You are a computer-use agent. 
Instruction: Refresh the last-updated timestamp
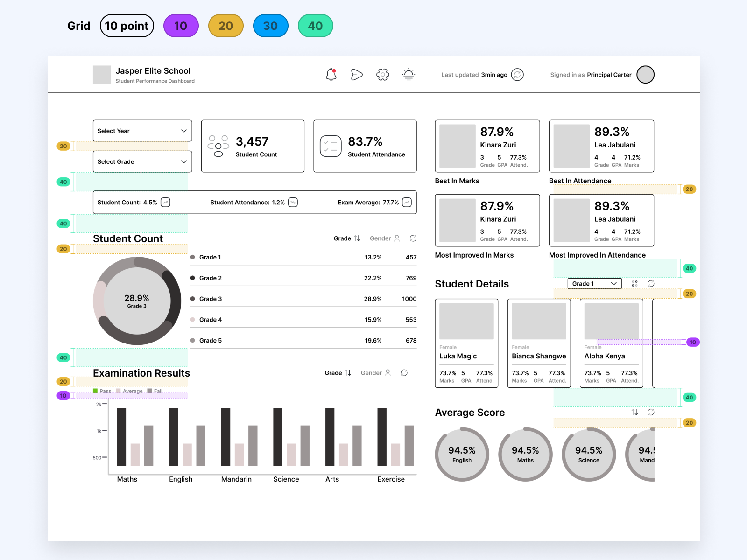pos(517,75)
